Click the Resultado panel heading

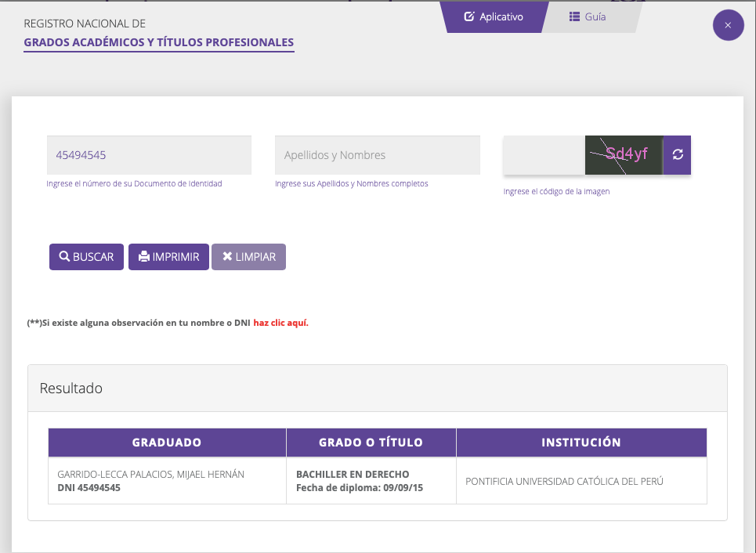[71, 388]
